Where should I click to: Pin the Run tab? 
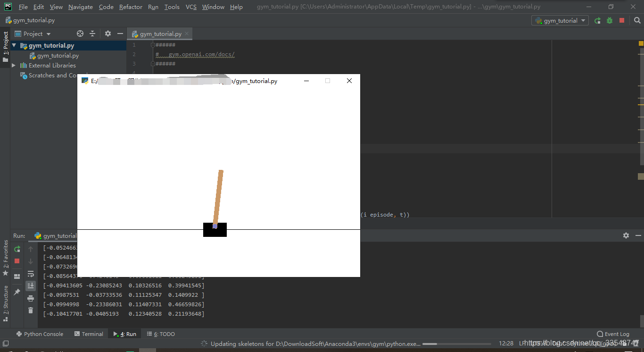click(x=17, y=292)
